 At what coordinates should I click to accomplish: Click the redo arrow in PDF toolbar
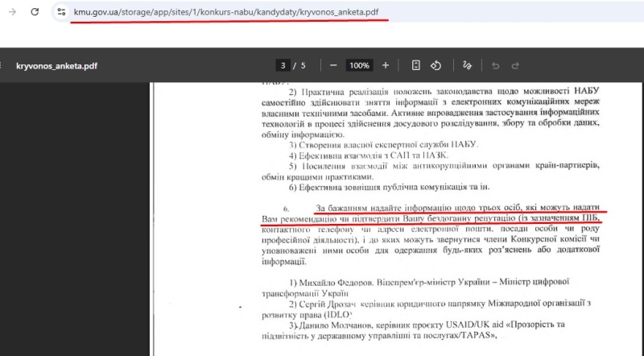(x=515, y=66)
